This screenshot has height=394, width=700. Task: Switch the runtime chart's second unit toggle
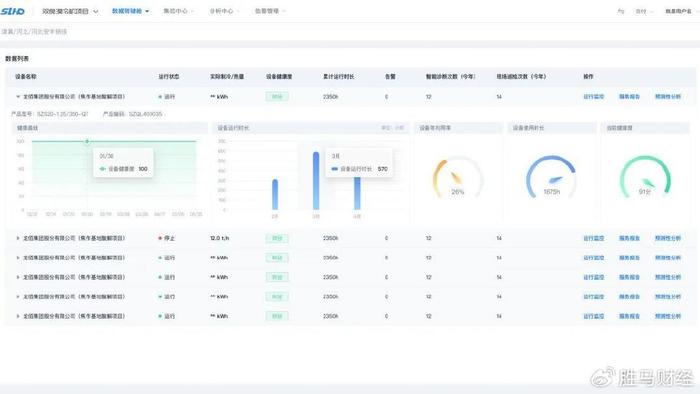[399, 128]
